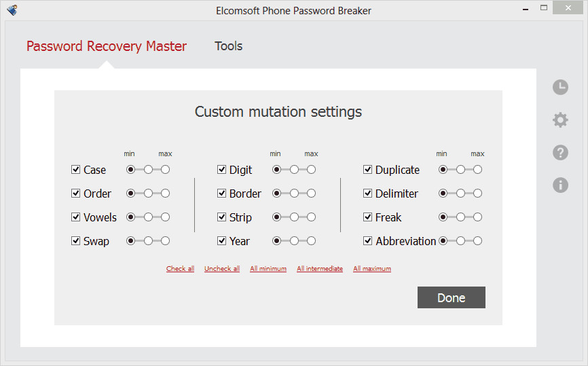
Task: Disable the Abbreviation mutation checkbox
Action: point(368,241)
